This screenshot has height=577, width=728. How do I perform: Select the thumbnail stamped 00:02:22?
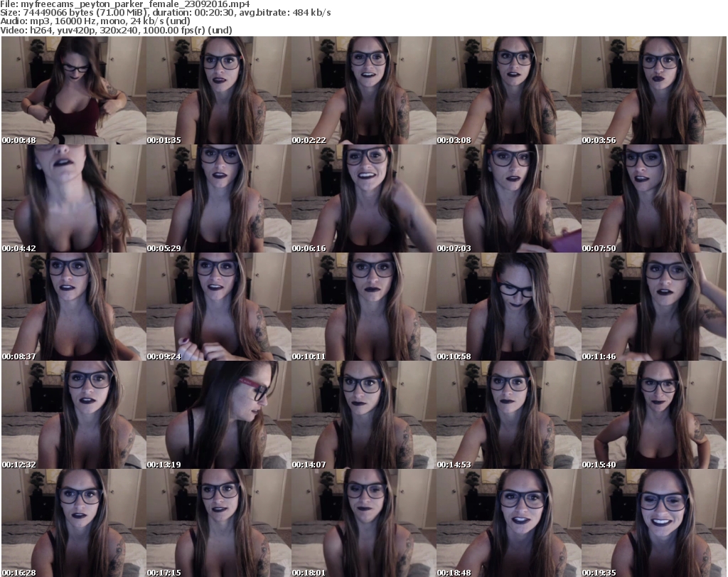[x=363, y=90]
